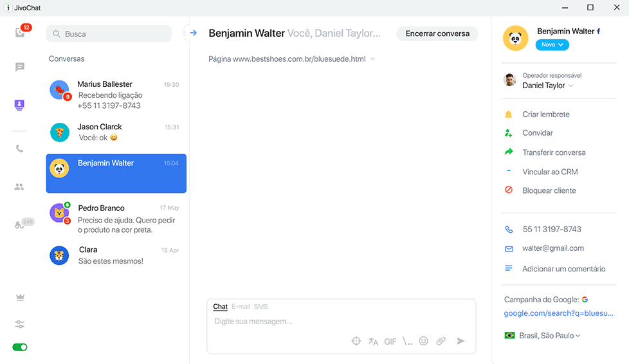
Task: Switch to the SMS tab
Action: click(x=260, y=307)
